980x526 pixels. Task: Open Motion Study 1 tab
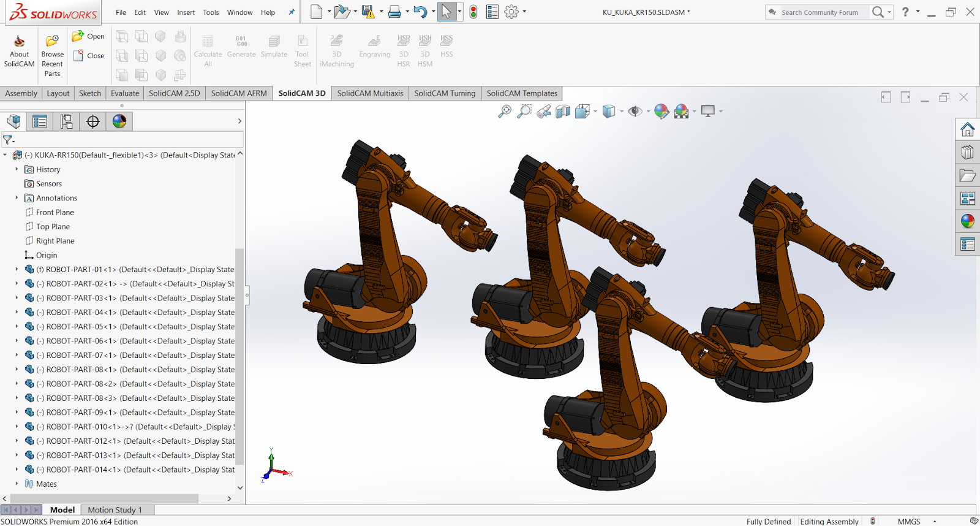115,509
